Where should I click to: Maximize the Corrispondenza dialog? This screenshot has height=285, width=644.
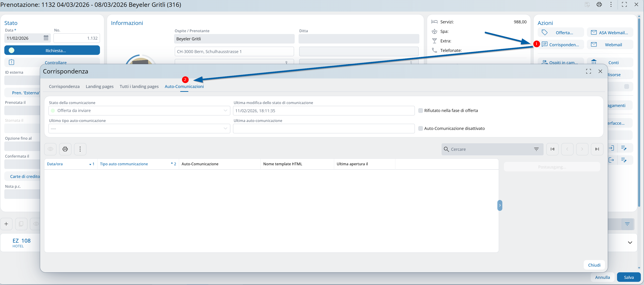pos(588,71)
